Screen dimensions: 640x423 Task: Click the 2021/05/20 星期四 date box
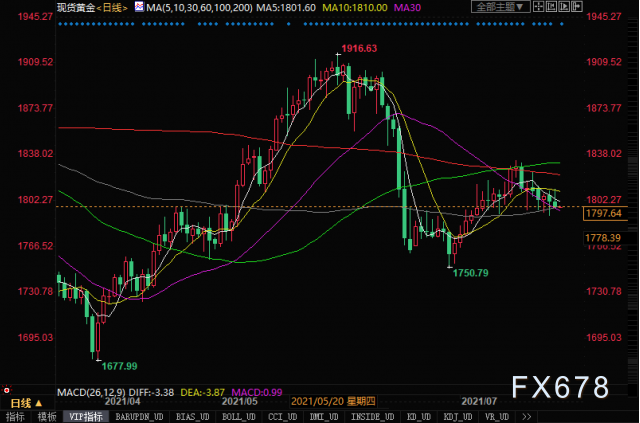coord(333,401)
